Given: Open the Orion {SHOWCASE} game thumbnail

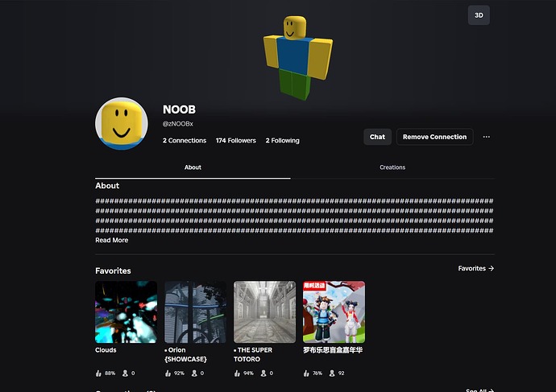Looking at the screenshot, I should (195, 312).
